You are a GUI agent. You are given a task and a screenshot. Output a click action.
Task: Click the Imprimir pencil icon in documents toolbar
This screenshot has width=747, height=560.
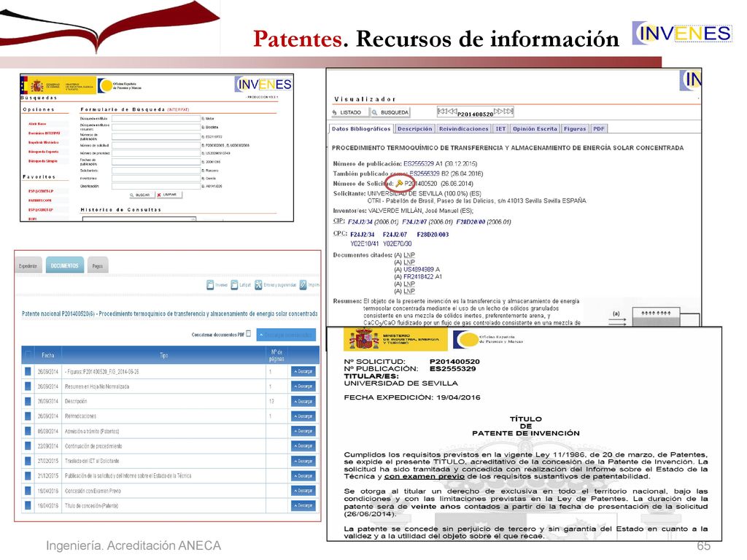click(303, 285)
